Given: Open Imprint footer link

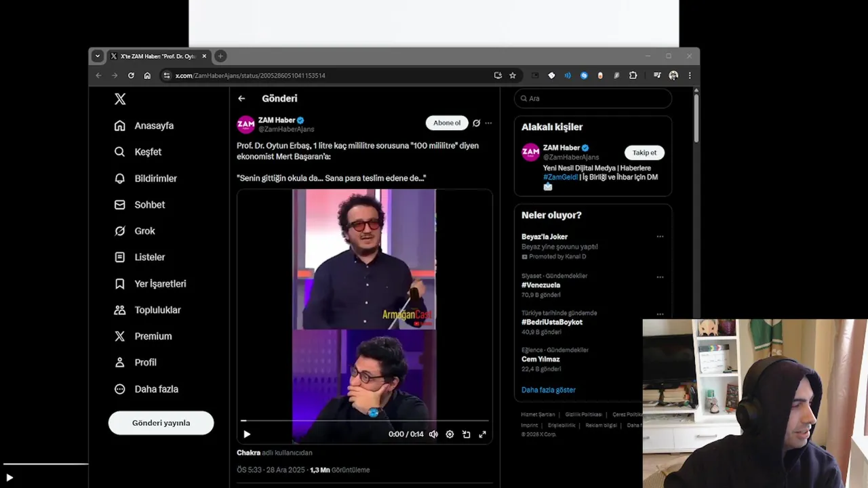Looking at the screenshot, I should pos(530,425).
